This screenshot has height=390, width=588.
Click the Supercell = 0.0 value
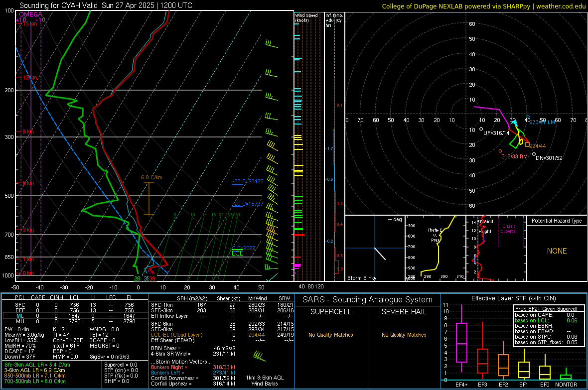(121, 365)
